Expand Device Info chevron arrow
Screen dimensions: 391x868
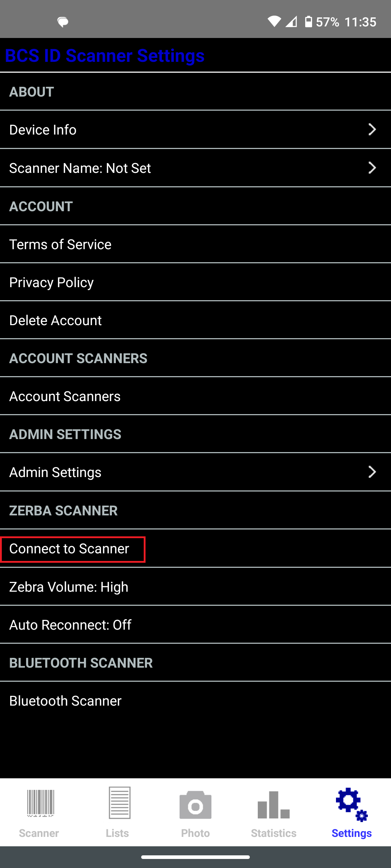tap(372, 129)
